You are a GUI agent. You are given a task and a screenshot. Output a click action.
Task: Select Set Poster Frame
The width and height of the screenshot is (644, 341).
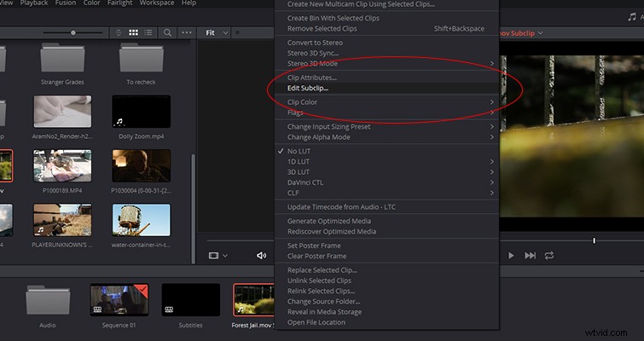(x=387, y=246)
